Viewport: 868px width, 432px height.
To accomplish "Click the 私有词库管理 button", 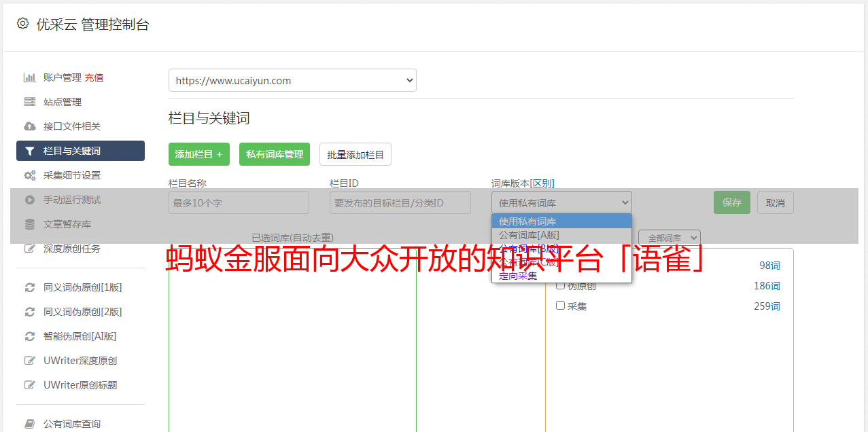I will coord(275,154).
